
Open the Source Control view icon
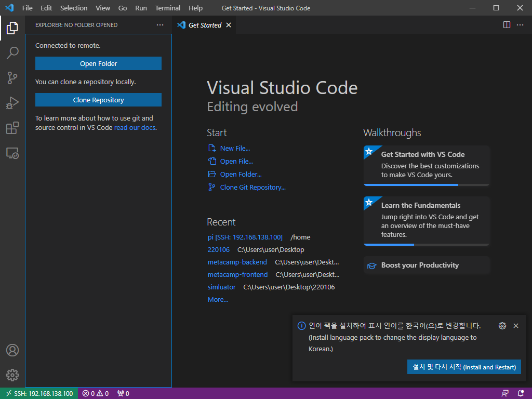pos(12,78)
